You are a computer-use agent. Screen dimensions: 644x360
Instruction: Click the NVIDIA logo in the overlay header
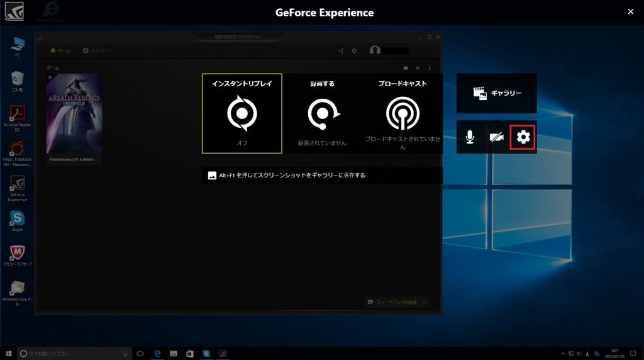(x=14, y=11)
